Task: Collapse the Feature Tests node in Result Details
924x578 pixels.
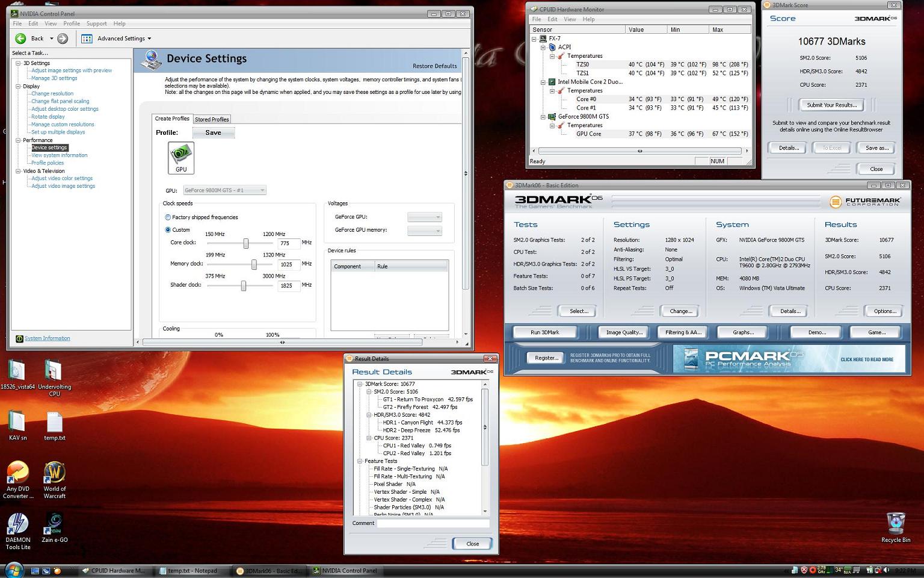Action: pos(360,461)
